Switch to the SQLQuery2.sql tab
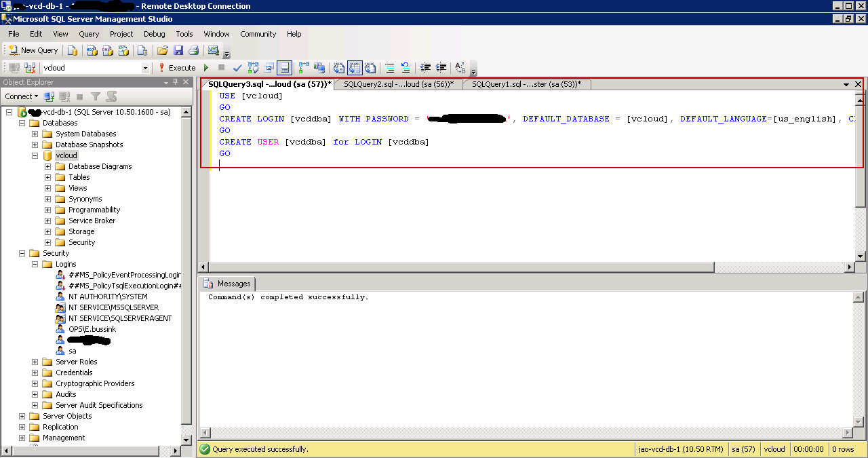This screenshot has height=458, width=868. (397, 84)
